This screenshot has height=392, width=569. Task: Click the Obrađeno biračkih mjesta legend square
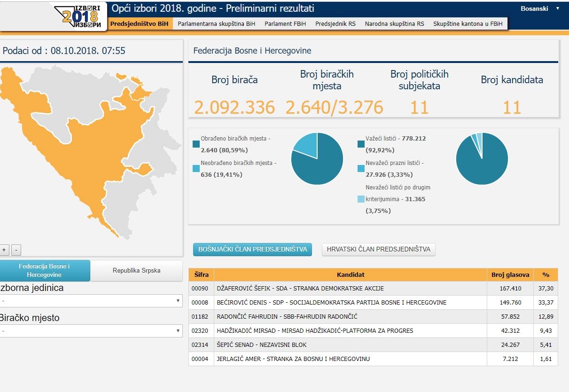pos(196,144)
